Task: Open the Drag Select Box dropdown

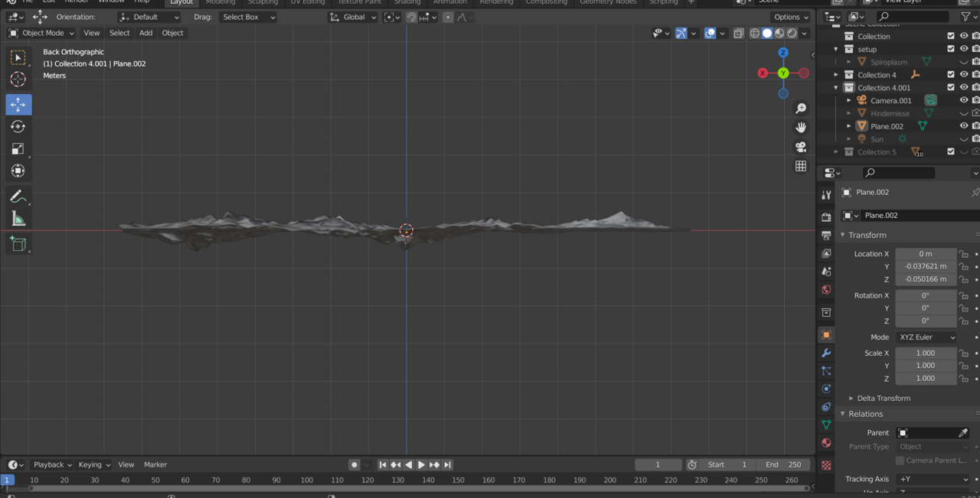Action: click(x=247, y=17)
